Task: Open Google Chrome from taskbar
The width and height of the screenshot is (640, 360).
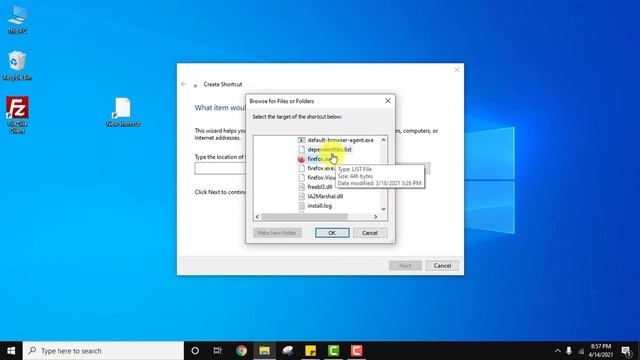Action: pyautogui.click(x=241, y=351)
